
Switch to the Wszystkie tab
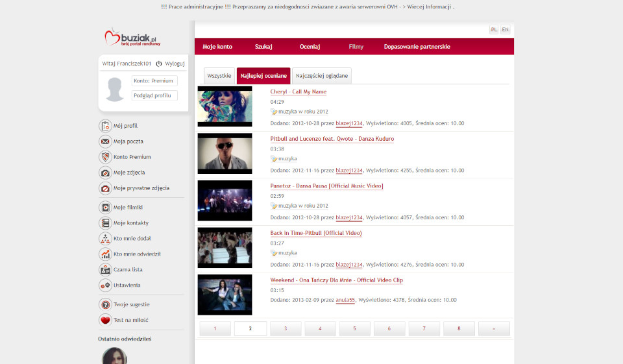(219, 76)
